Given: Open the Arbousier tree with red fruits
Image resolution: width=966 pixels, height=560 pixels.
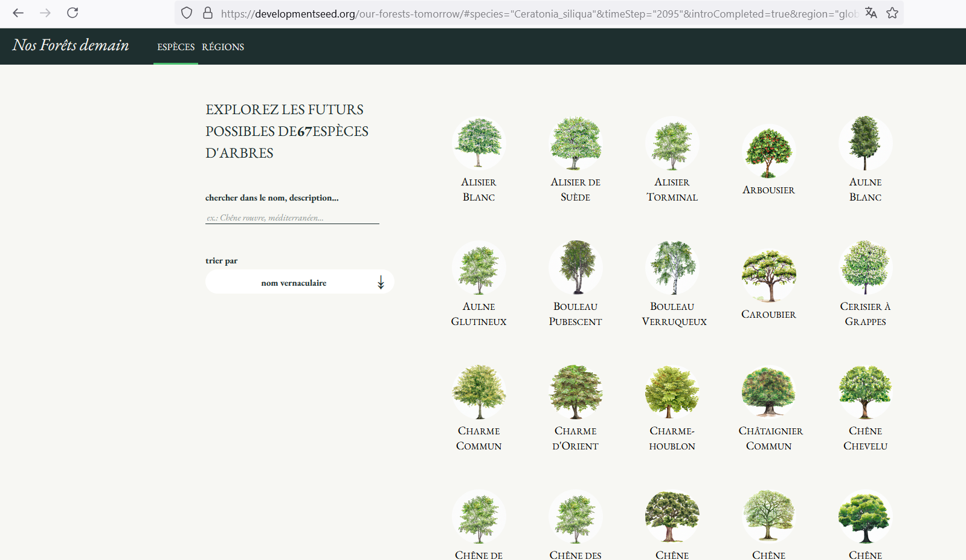Looking at the screenshot, I should coord(769,151).
